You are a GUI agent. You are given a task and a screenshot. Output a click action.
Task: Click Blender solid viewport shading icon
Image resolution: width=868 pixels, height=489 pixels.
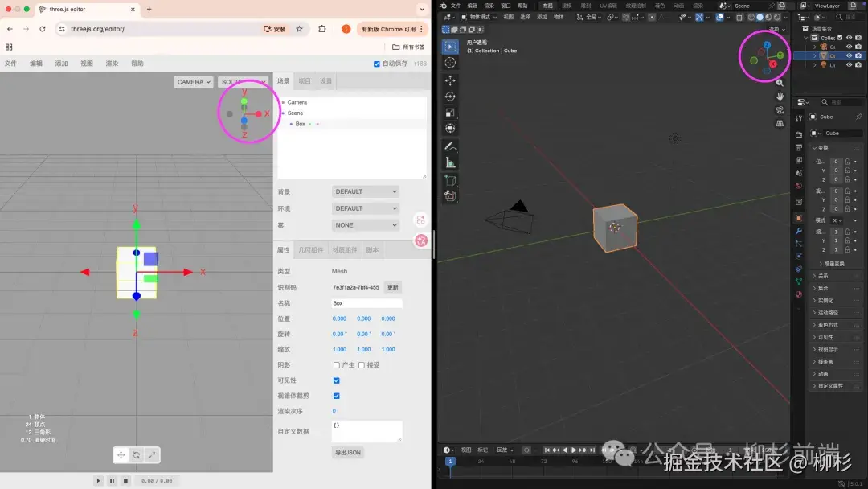click(x=759, y=17)
